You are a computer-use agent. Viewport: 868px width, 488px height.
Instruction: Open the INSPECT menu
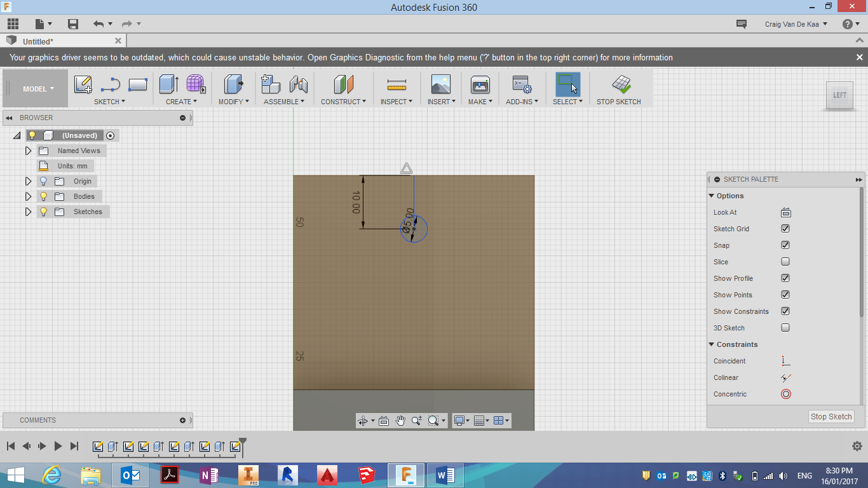397,102
